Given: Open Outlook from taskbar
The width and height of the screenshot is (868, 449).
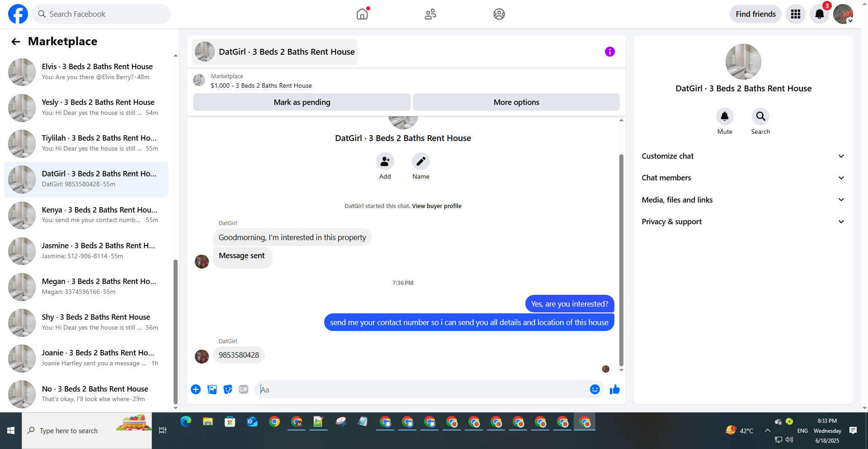Looking at the screenshot, I should tap(252, 422).
